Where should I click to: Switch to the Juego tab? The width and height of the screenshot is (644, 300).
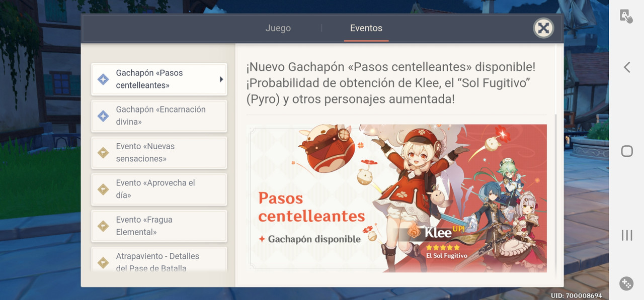pyautogui.click(x=278, y=28)
